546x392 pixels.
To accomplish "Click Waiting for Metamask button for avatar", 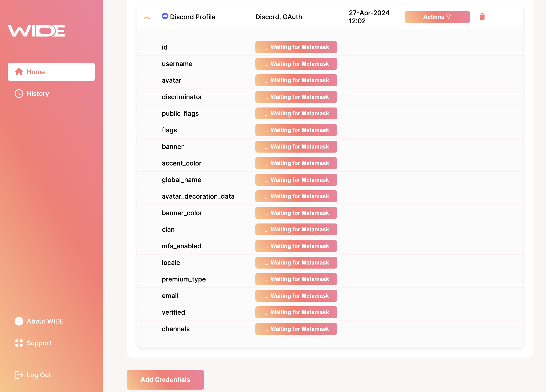I will click(x=296, y=80).
